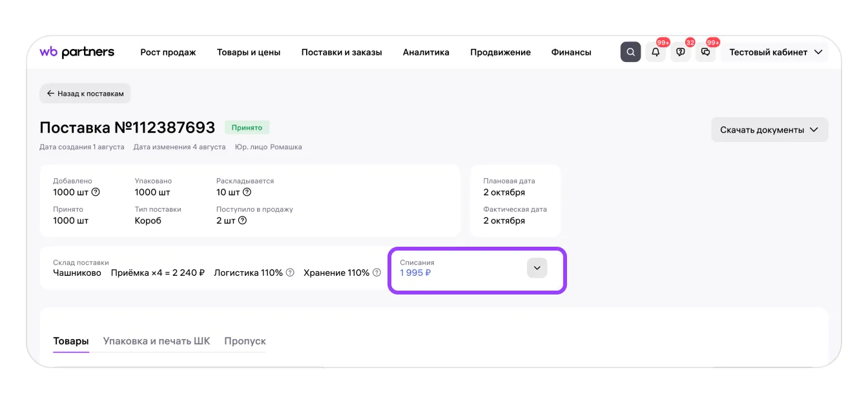
Task: Click help icon next to Раскладывается 10 шт
Action: coord(247,192)
